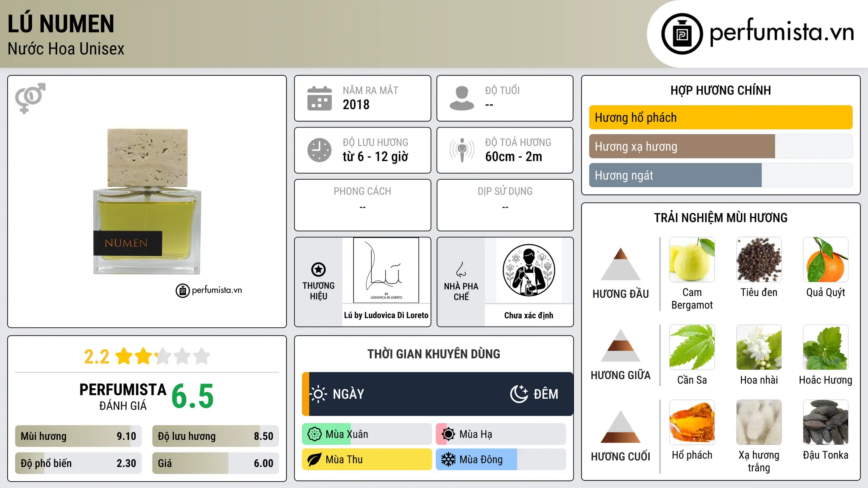
Task: Click the star badge icon above Thương hiệu
Action: tap(318, 269)
